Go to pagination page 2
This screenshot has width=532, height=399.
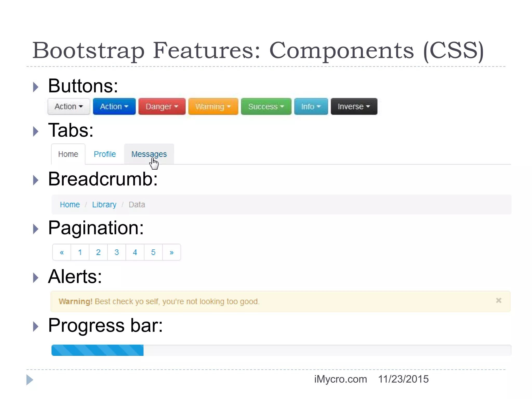click(x=98, y=252)
